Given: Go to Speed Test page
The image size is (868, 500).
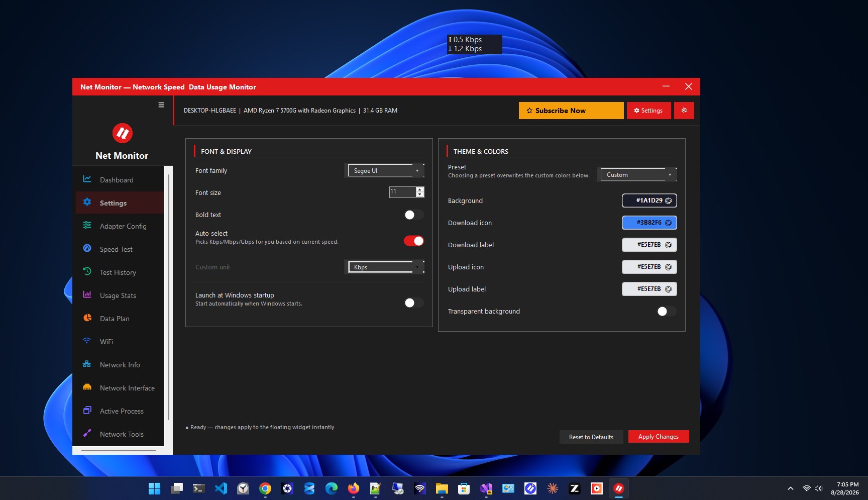Looking at the screenshot, I should [x=120, y=249].
